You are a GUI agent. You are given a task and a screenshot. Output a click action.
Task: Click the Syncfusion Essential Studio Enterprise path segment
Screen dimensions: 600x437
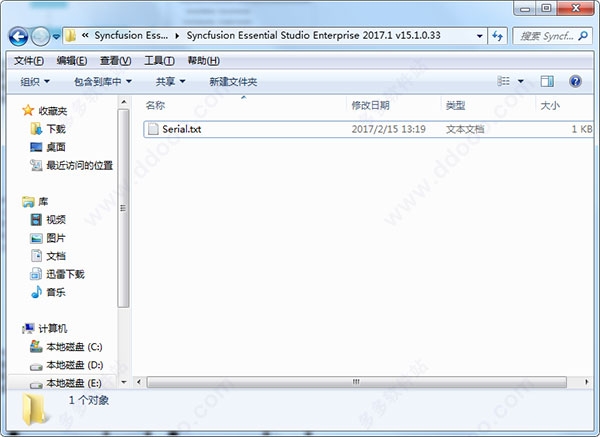click(313, 36)
